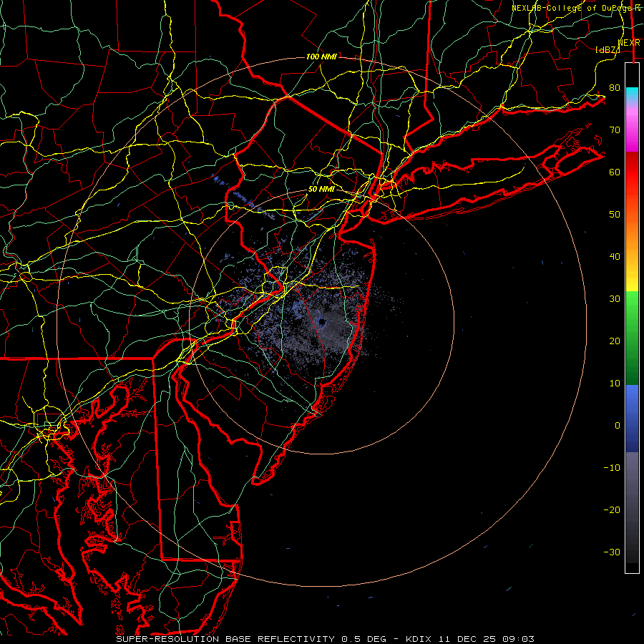The image size is (644, 644).
Task: Click the 70 value on the dBZ scale
Action: [x=615, y=130]
